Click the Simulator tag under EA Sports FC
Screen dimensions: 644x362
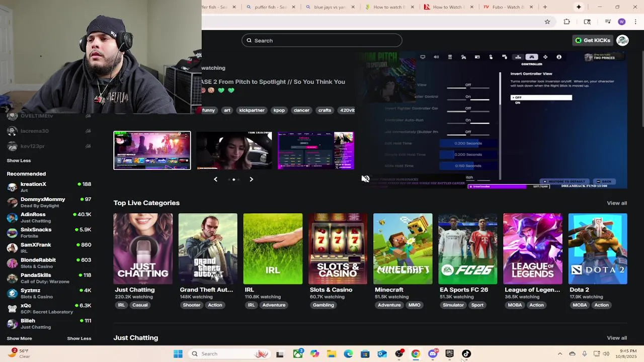point(453,305)
